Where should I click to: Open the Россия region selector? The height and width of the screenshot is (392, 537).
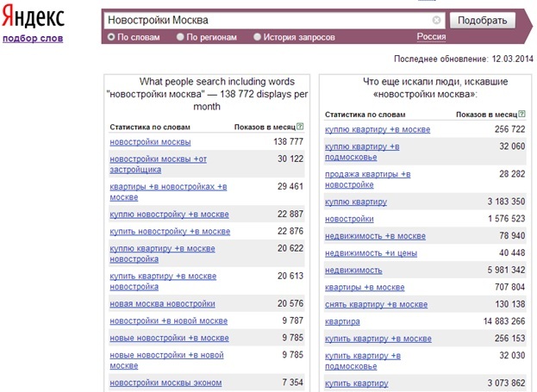coord(431,37)
